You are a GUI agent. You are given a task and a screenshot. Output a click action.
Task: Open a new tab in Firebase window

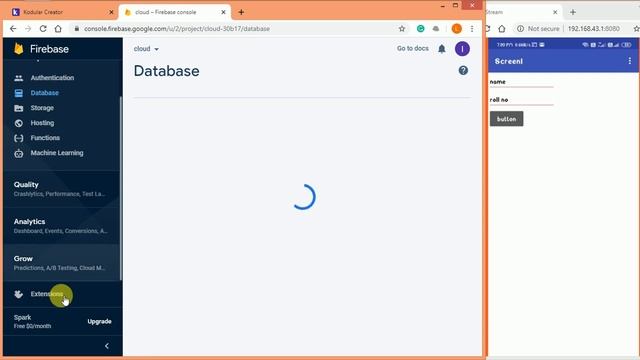pyautogui.click(x=241, y=12)
